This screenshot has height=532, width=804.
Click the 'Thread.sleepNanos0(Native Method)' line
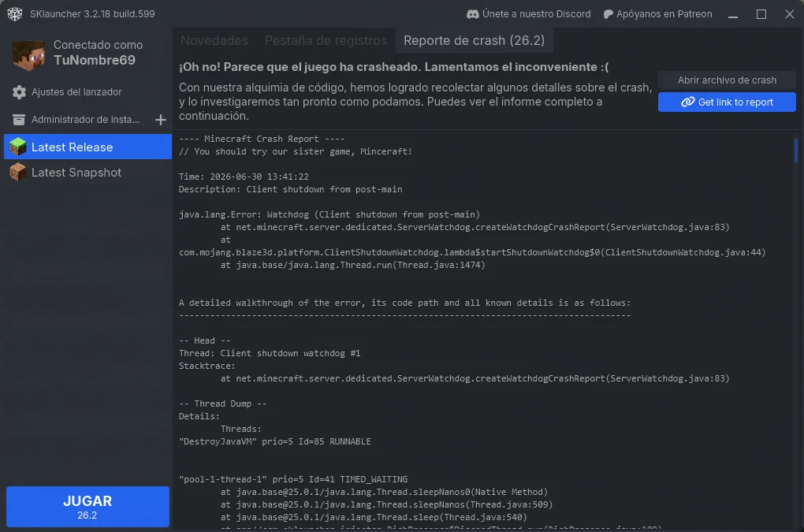coord(384,492)
